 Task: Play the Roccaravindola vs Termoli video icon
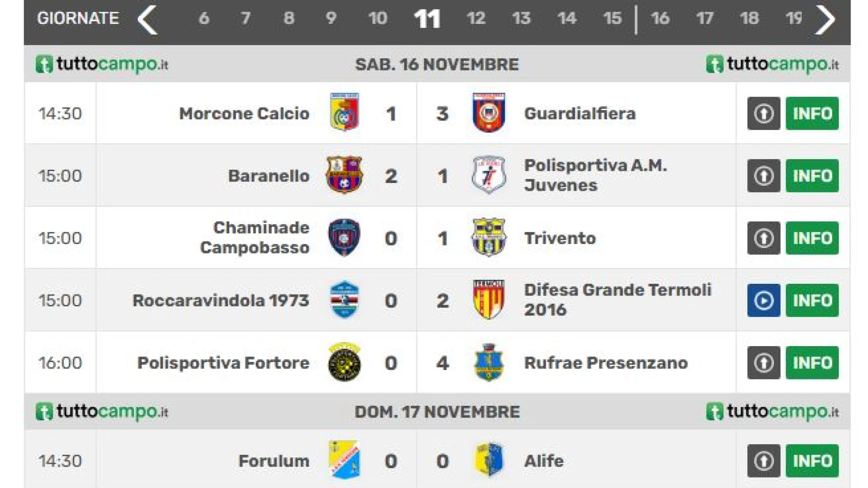(764, 300)
